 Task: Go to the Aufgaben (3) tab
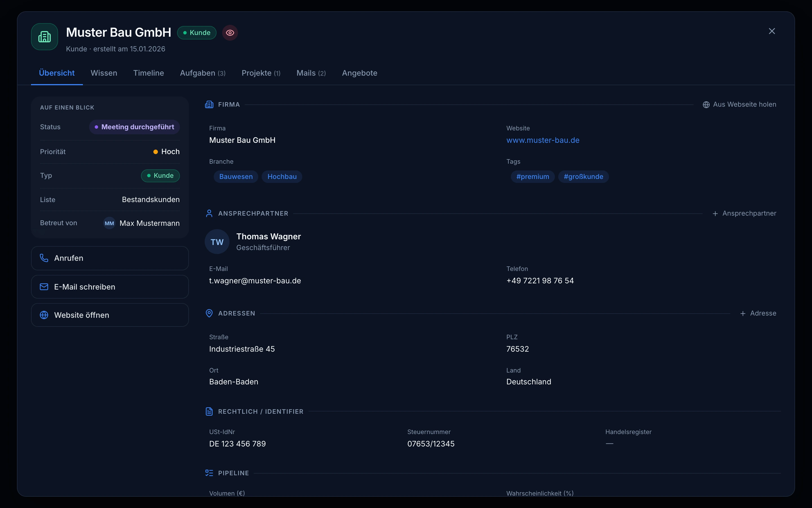click(x=203, y=73)
